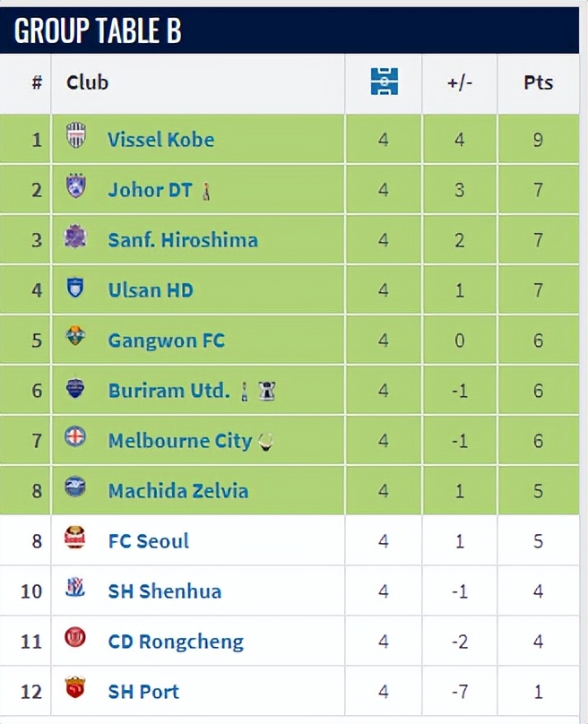Click the matches played pitch icon header
Screen dimensions: 588x724
point(384,82)
